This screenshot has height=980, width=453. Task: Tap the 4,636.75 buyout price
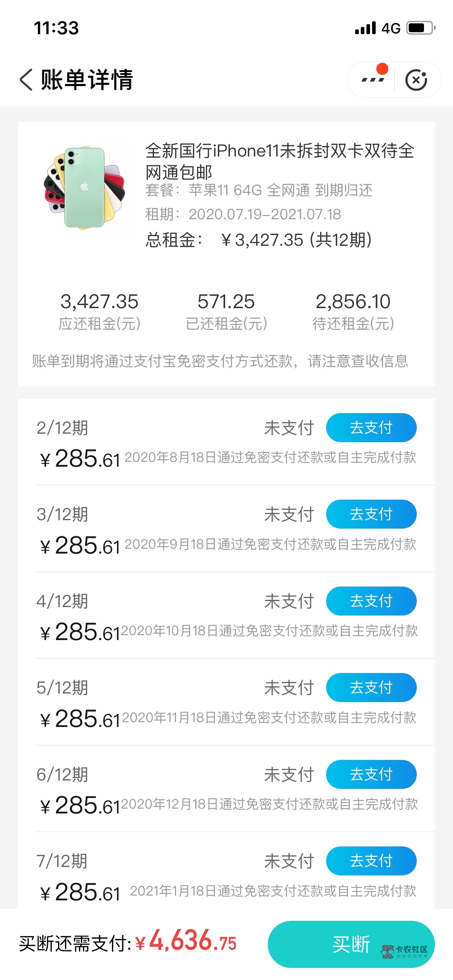(x=192, y=941)
